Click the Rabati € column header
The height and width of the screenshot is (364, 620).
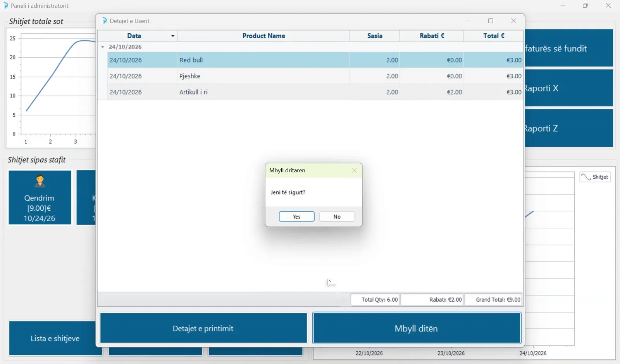[x=432, y=36]
